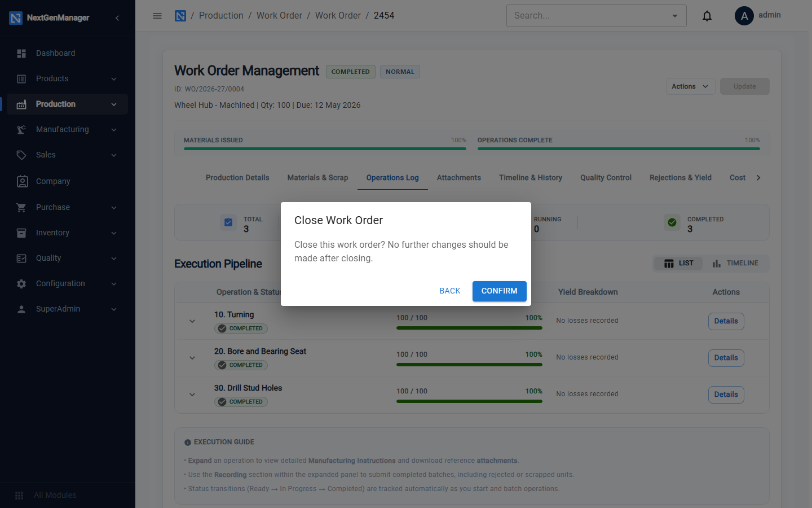
Task: Open All Modules at sidebar bottom
Action: tap(55, 495)
